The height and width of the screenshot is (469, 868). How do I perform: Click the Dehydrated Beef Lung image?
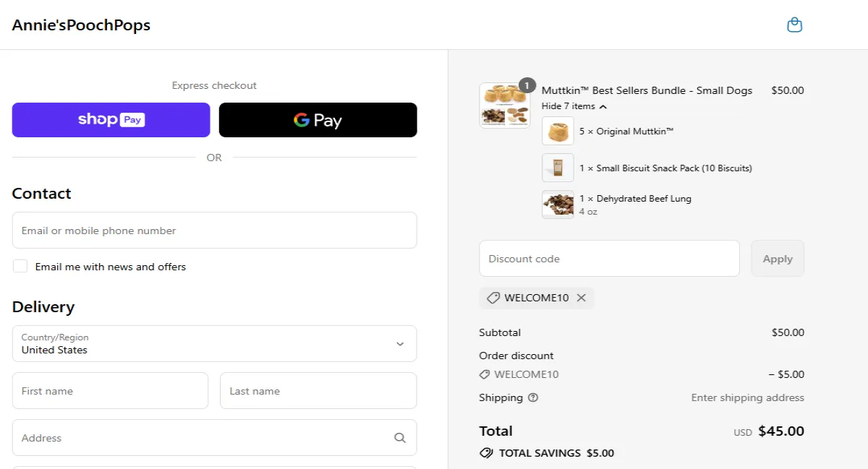[558, 204]
